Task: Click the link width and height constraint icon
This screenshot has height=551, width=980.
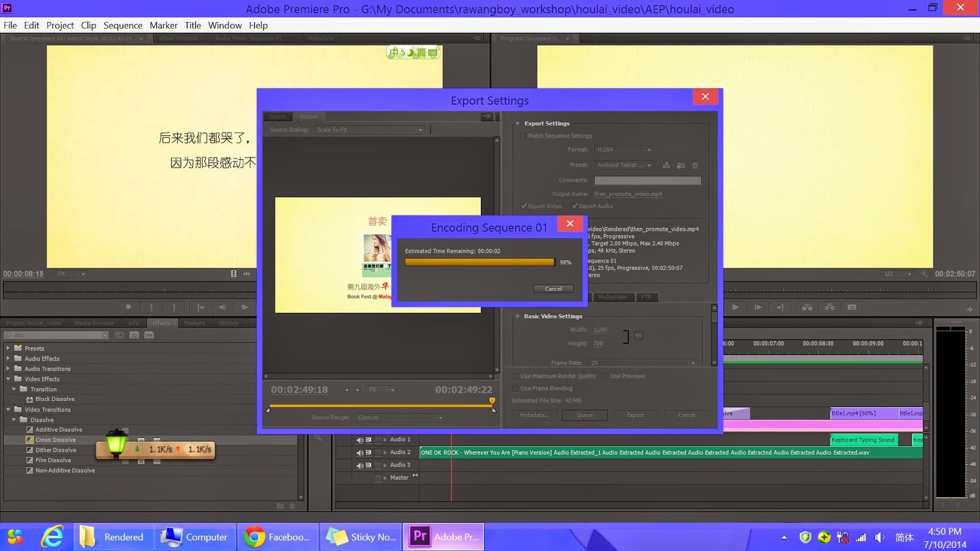Action: click(x=638, y=335)
